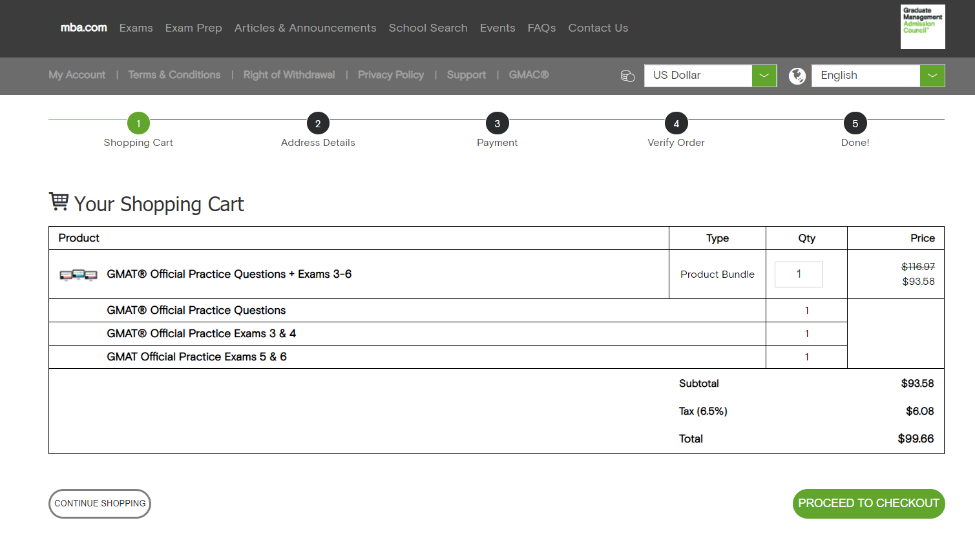Screen dimensions: 975x560
Task: Click the shopping cart icon
Action: tap(59, 201)
